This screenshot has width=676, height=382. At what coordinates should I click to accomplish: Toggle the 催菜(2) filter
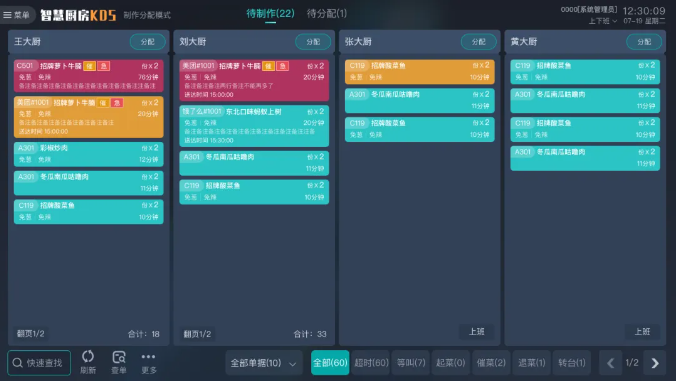(x=491, y=363)
